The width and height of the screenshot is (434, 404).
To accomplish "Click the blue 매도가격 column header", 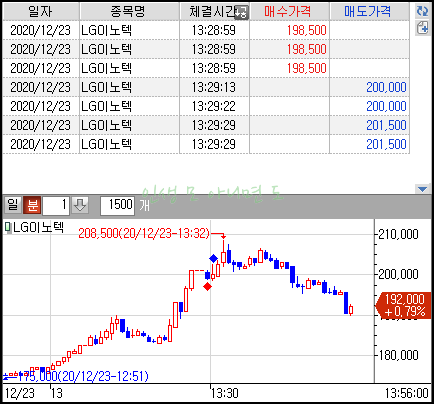I will [x=369, y=12].
